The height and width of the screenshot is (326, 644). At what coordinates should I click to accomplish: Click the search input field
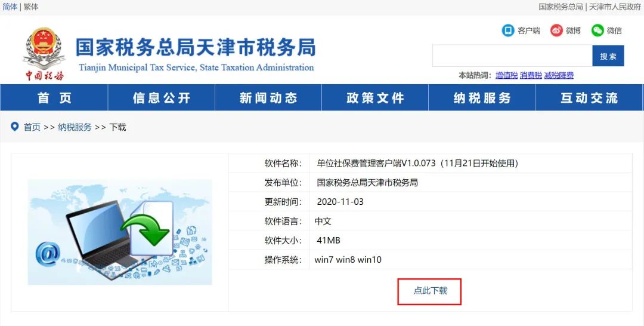click(x=512, y=56)
